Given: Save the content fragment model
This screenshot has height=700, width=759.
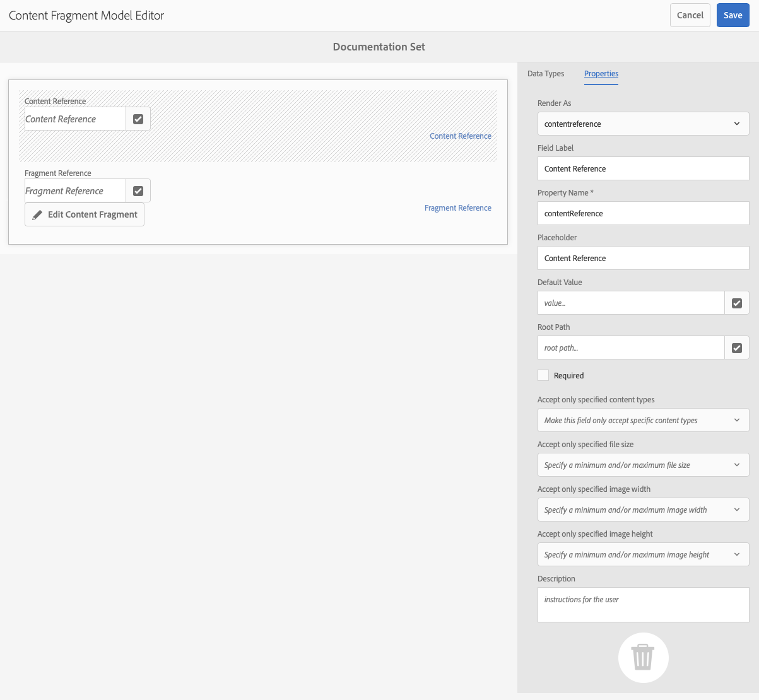Looking at the screenshot, I should [733, 15].
